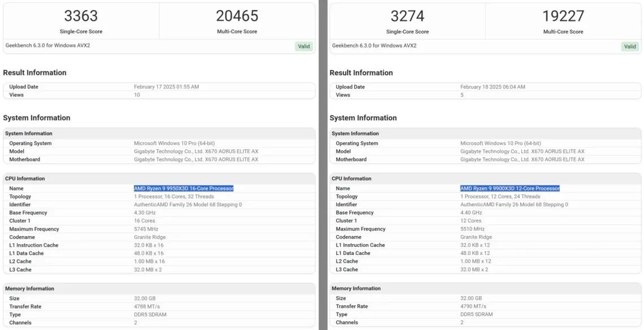Click the highlighted AMD Ryzen 9 9900X3D 12-Core Processor name
This screenshot has width=644, height=330.
(x=510, y=188)
